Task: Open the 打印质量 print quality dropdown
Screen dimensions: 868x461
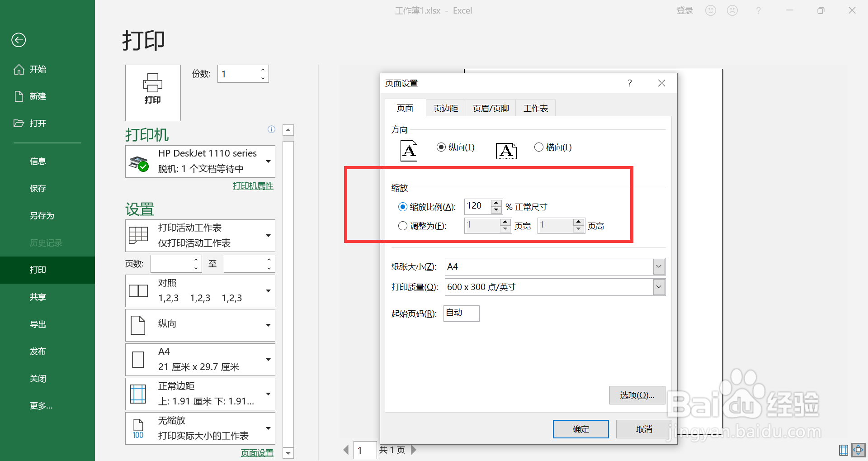Action: [659, 287]
